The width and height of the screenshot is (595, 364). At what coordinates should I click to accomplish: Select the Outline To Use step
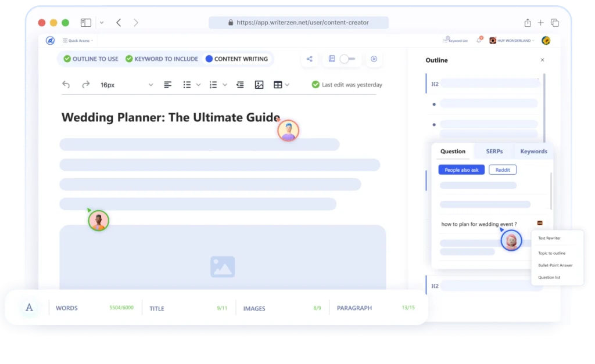(91, 59)
